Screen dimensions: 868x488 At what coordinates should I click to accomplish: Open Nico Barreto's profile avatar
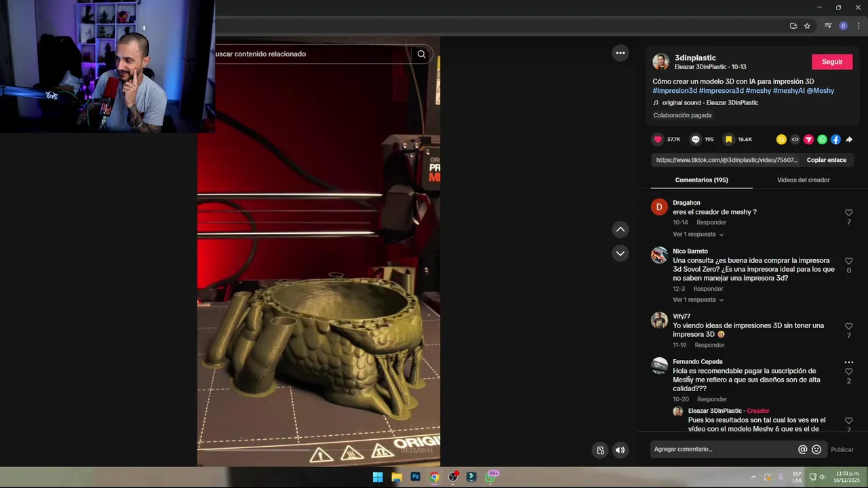click(659, 256)
